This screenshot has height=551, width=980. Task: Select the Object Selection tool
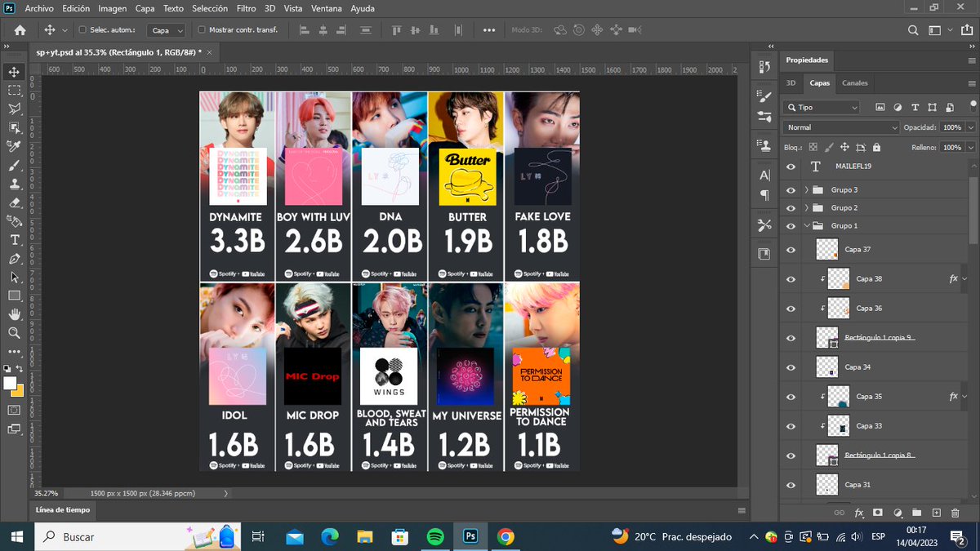[14, 127]
